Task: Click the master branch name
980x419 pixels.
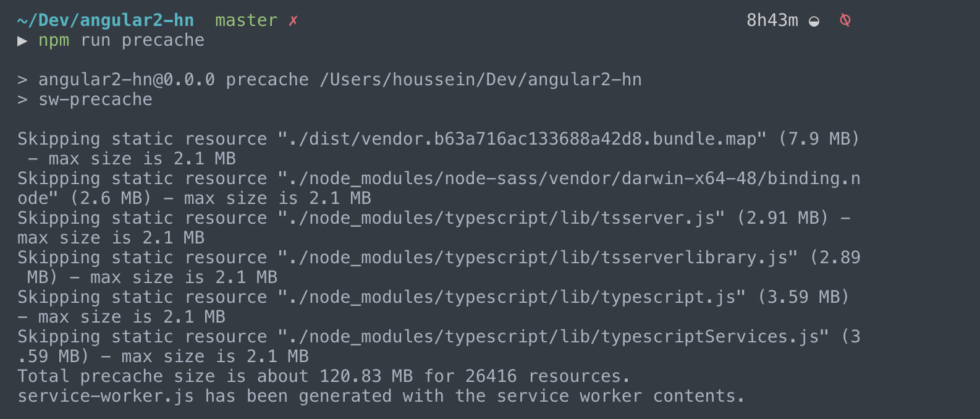Action: (246, 20)
